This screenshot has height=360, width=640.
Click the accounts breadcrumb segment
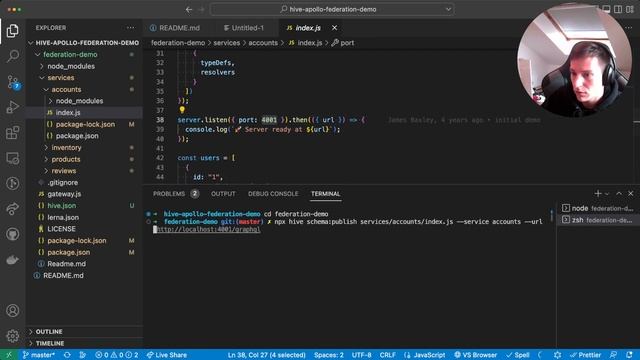tap(263, 43)
